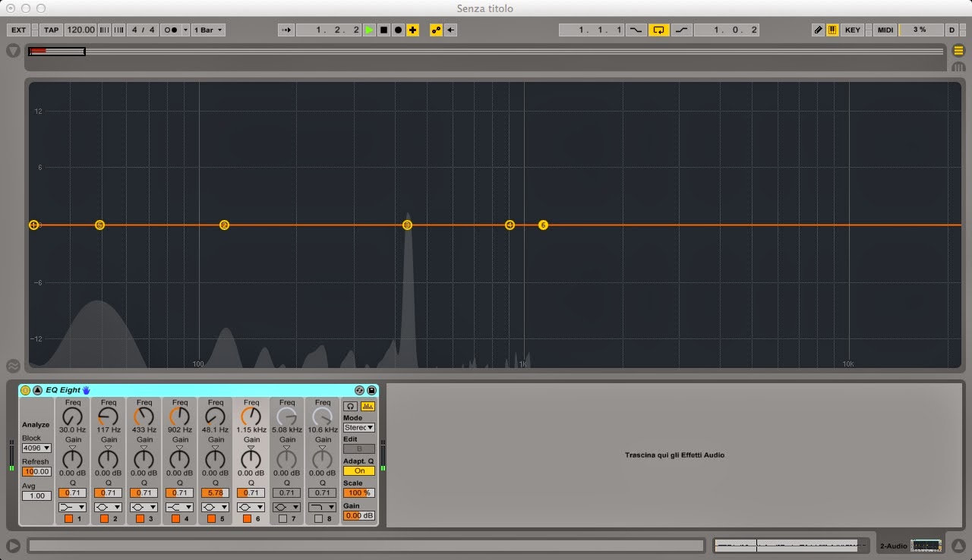Open band 2 filter type dropdown

tap(109, 507)
